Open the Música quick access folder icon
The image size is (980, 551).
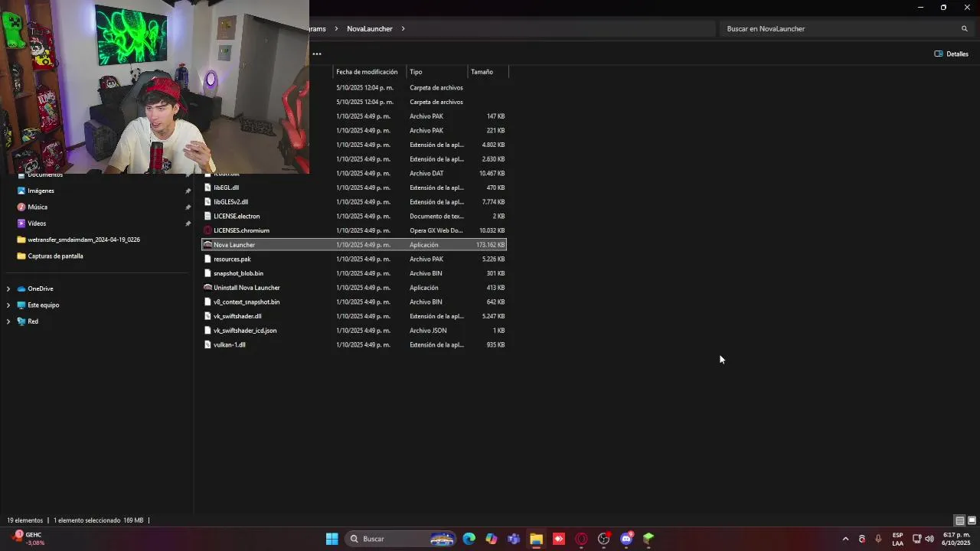21,207
